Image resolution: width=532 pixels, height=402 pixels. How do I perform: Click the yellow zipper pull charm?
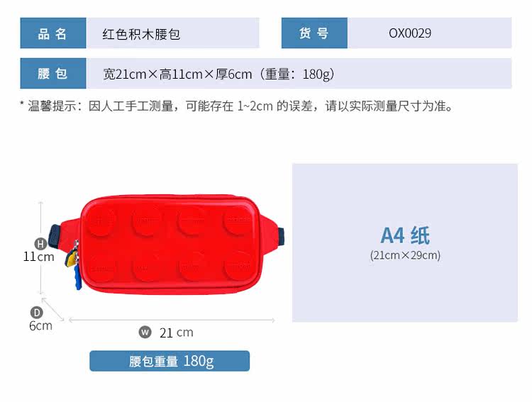click(x=70, y=258)
